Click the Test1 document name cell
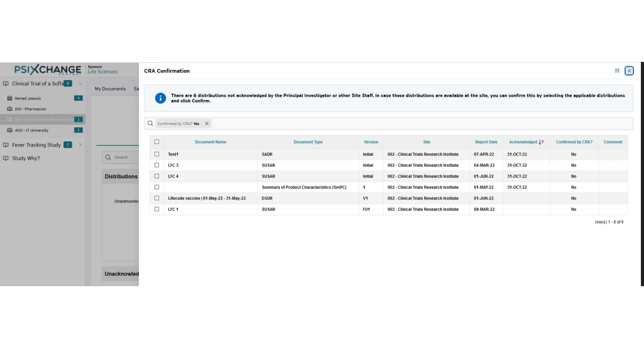644x348 pixels. click(x=211, y=154)
